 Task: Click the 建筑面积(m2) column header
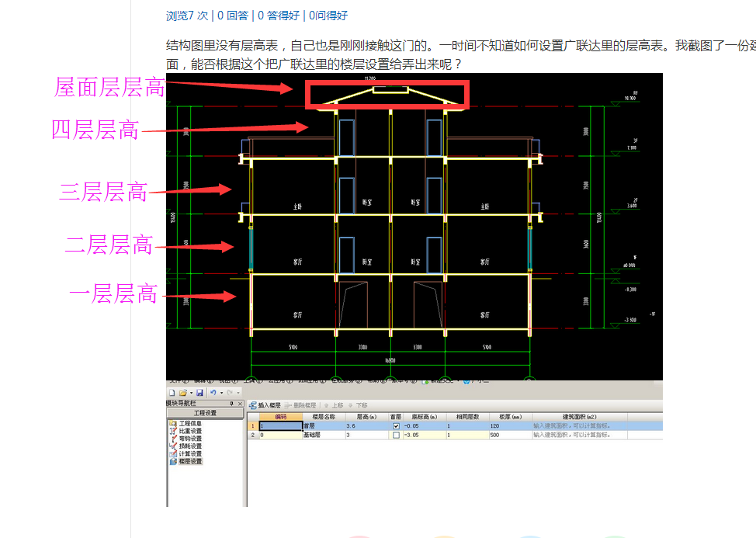tap(579, 417)
